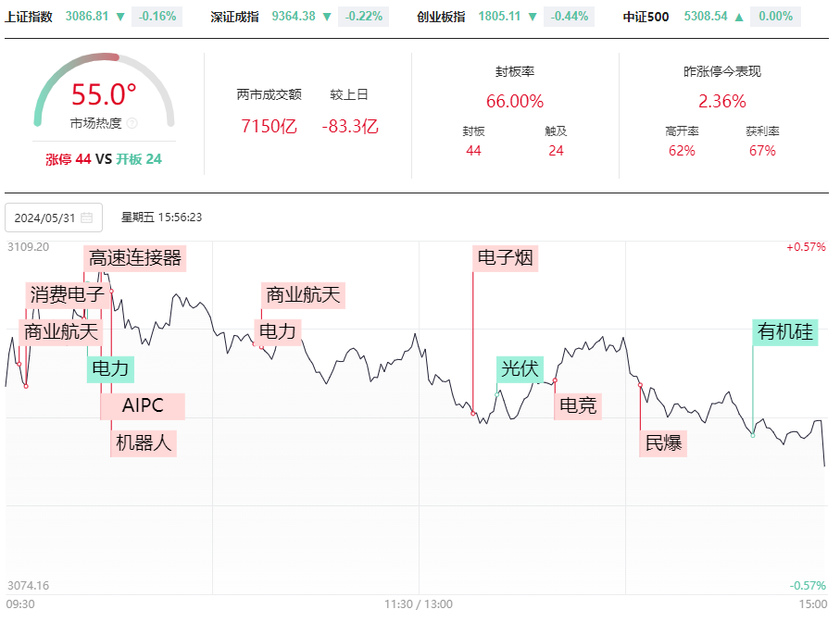The width and height of the screenshot is (840, 622).
Task: Click the info icon beside 市场热度
Action: [132, 123]
